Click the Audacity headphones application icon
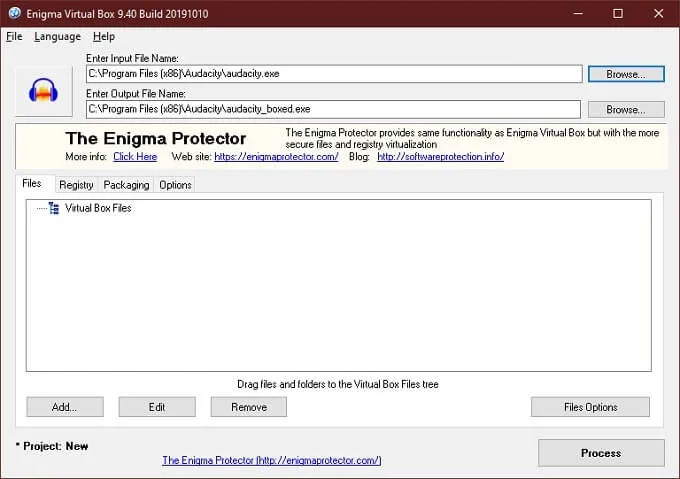680x479 pixels. pyautogui.click(x=43, y=92)
